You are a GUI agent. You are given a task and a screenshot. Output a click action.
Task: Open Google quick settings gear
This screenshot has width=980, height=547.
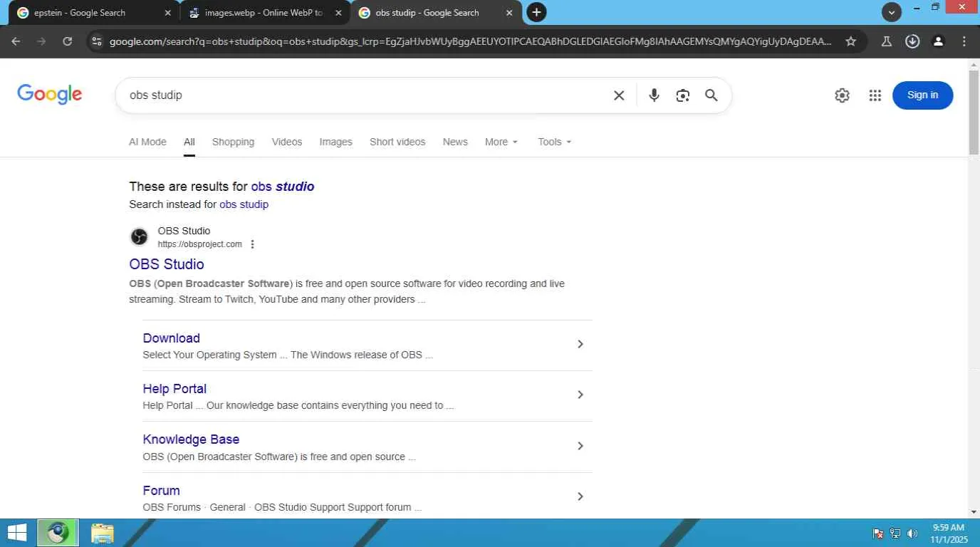pyautogui.click(x=842, y=95)
